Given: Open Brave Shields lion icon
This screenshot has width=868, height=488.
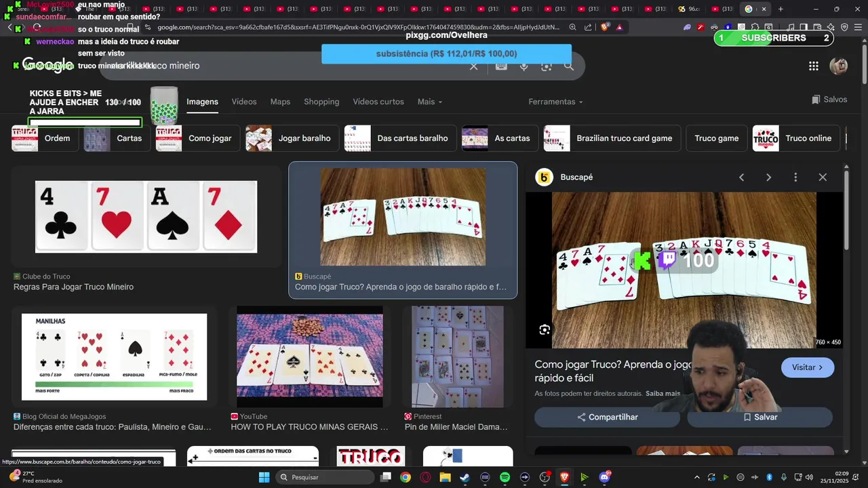Looking at the screenshot, I should click(x=605, y=27).
